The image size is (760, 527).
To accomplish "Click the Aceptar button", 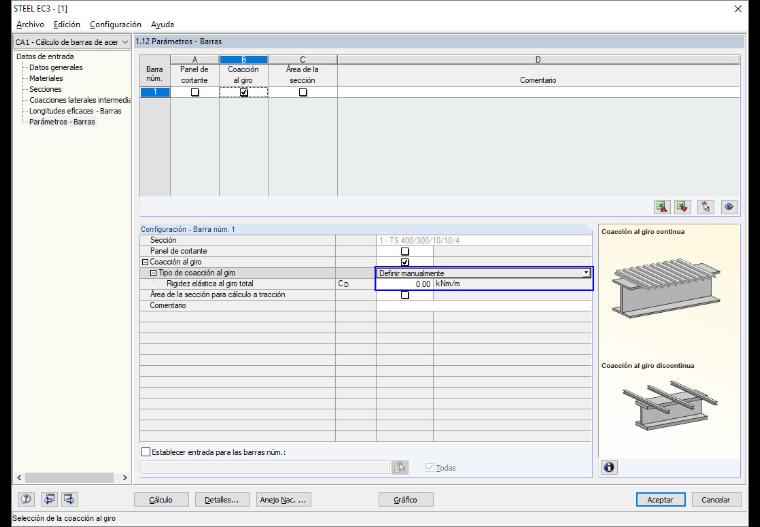I will point(660,499).
